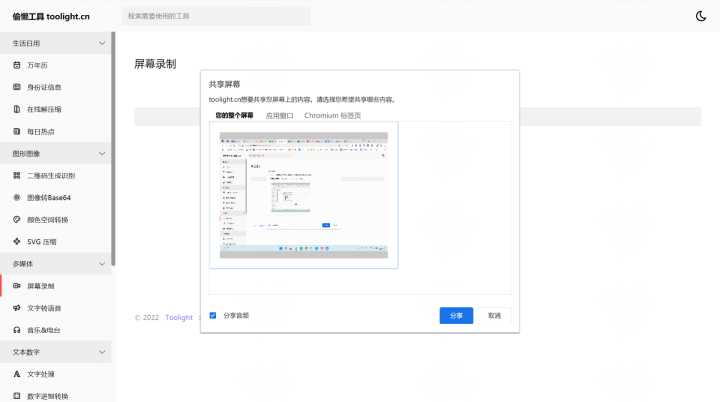Open 万年历 in the sidebar

pos(37,65)
